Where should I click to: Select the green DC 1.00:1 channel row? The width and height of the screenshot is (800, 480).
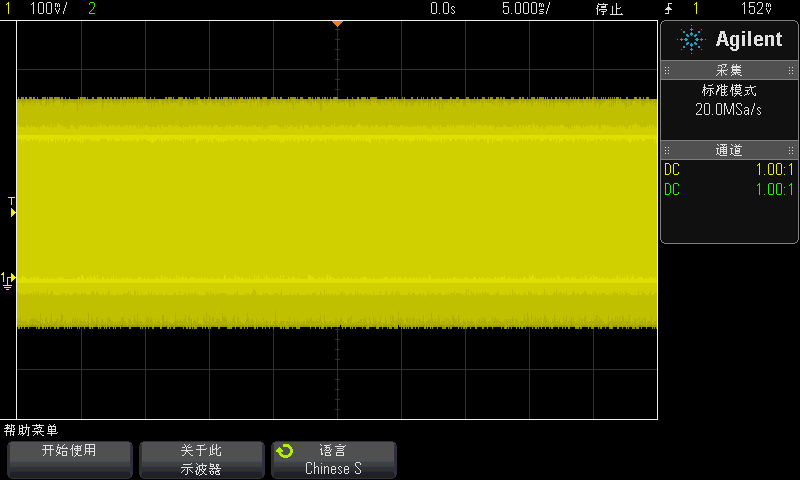pos(729,190)
